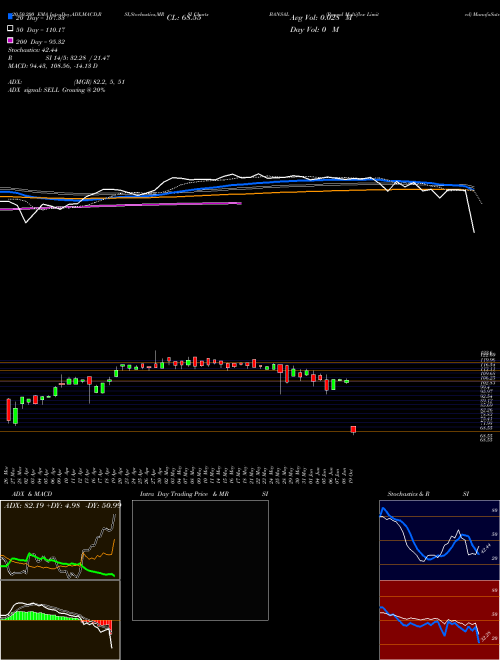The image size is (500, 660).
Task: Open the red RSI chart panel
Action: (x=439, y=620)
